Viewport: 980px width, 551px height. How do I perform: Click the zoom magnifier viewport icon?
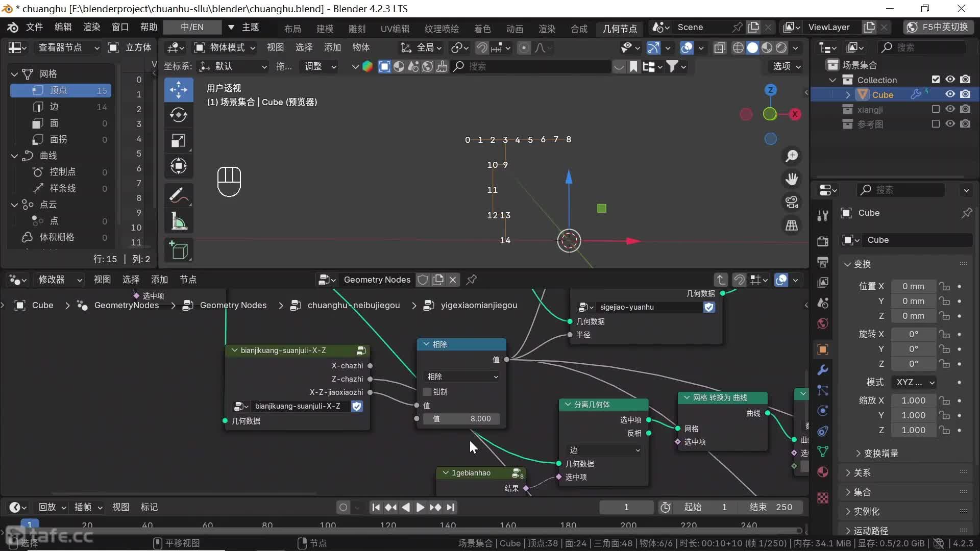tap(792, 156)
